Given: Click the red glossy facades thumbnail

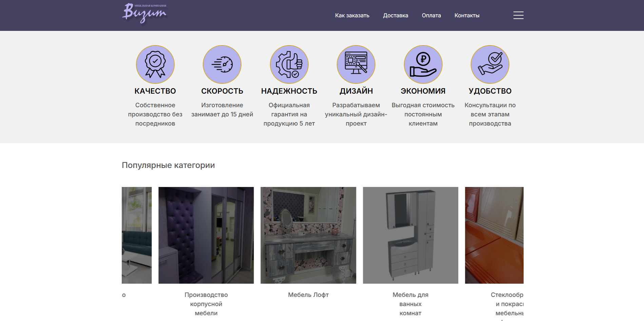Looking at the screenshot, I should [x=494, y=235].
